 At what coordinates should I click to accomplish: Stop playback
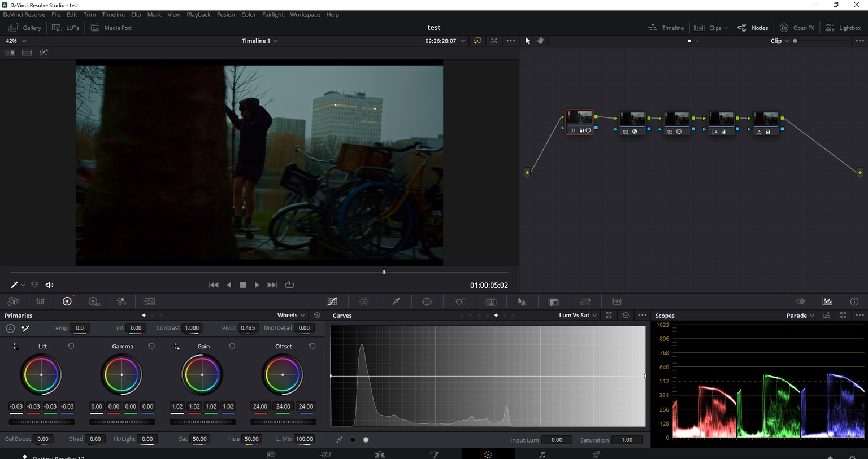[x=243, y=285]
